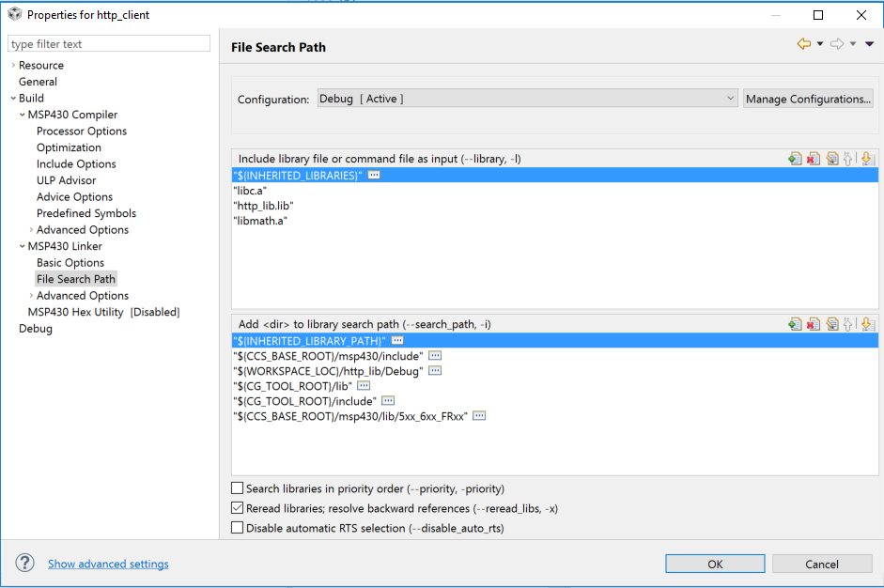Open the linker Basic Options page

[70, 263]
